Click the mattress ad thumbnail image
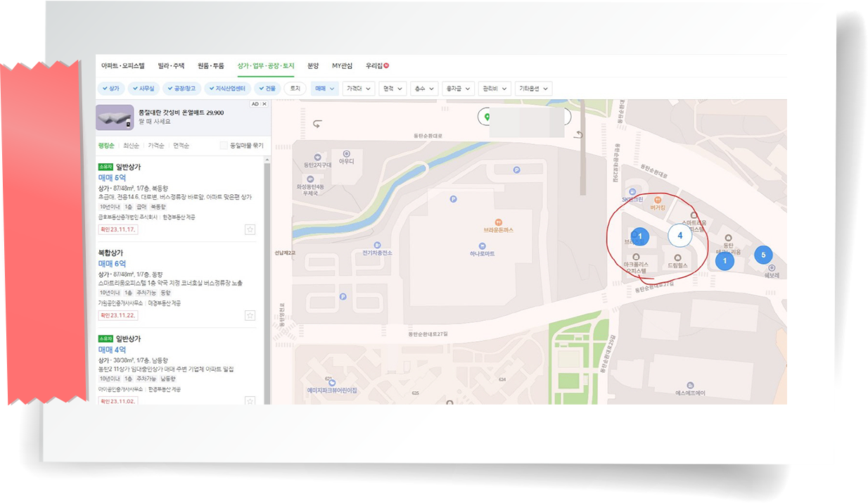 [115, 117]
